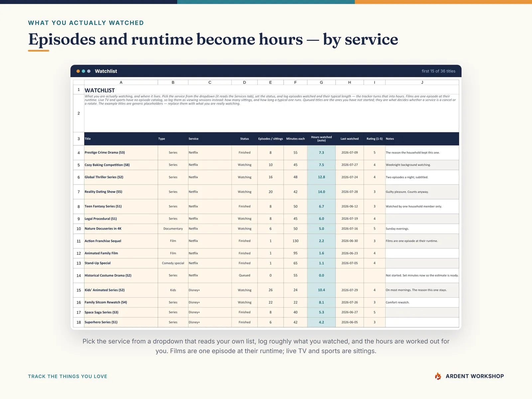The height and width of the screenshot is (399, 532).
Task: Click note 'Guilty pleasure. Counts anyway.'
Action: pos(422,192)
